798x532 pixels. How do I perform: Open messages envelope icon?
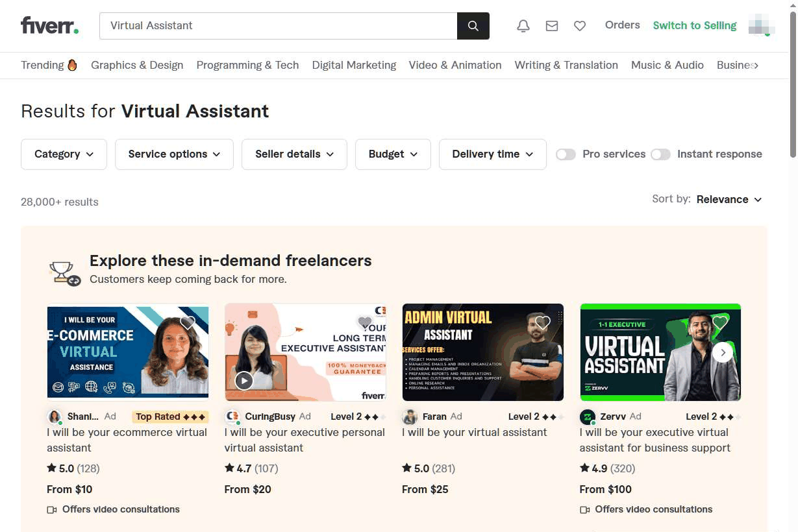click(x=552, y=26)
